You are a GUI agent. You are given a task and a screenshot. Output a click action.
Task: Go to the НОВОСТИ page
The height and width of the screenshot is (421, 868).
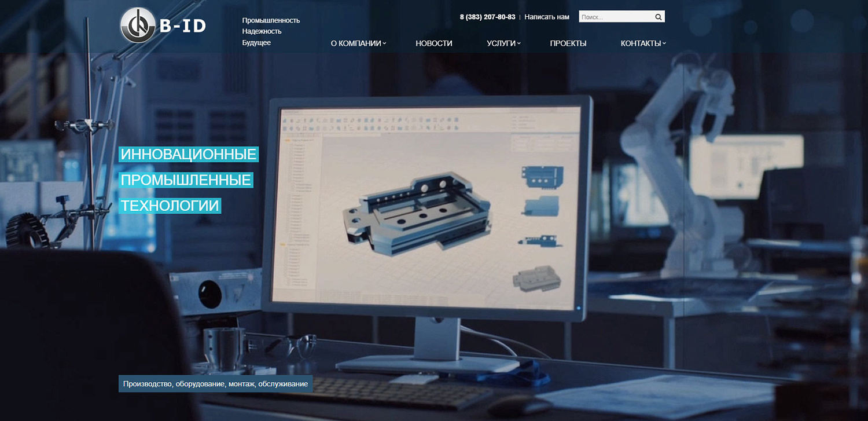point(434,43)
